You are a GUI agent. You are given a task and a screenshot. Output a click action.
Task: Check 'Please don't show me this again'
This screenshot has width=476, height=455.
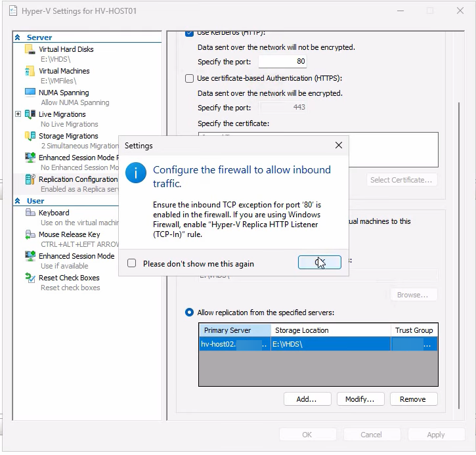pos(131,263)
